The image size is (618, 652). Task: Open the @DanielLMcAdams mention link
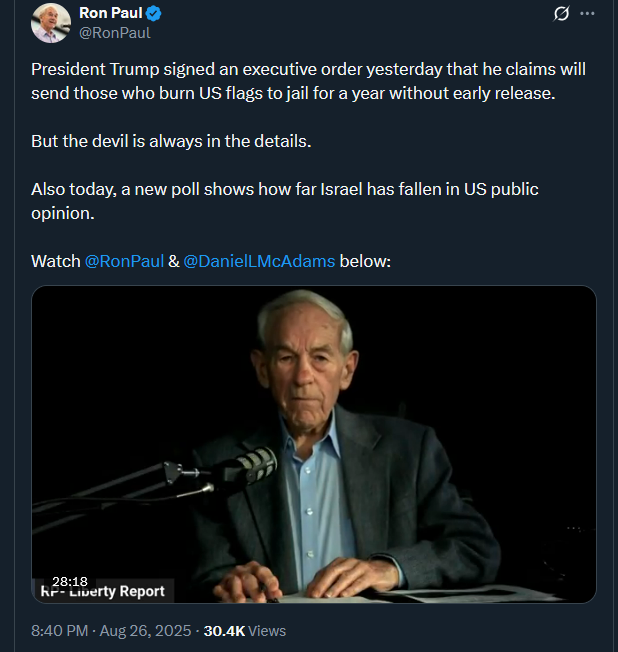260,261
